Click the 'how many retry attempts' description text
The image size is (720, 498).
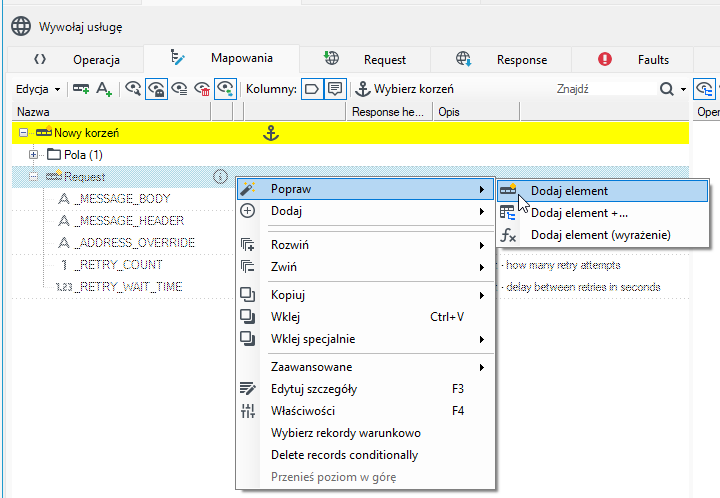[x=563, y=265]
